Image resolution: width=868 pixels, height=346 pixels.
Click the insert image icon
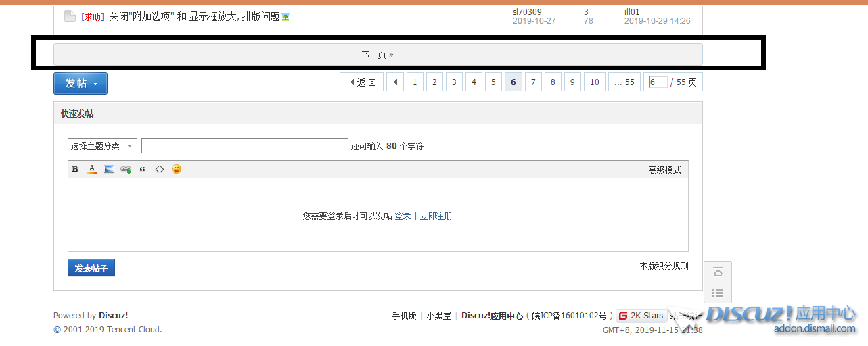click(x=109, y=170)
